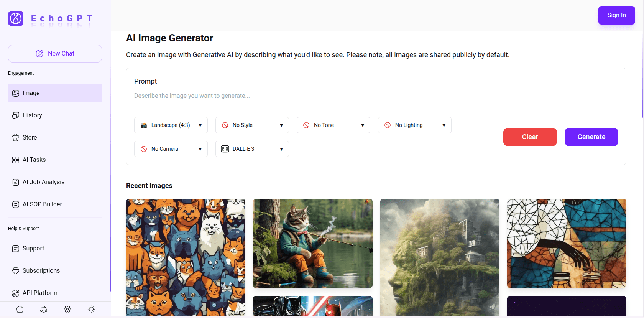Expand the No Style dropdown
Image resolution: width=644 pixels, height=318 pixels.
(252, 125)
